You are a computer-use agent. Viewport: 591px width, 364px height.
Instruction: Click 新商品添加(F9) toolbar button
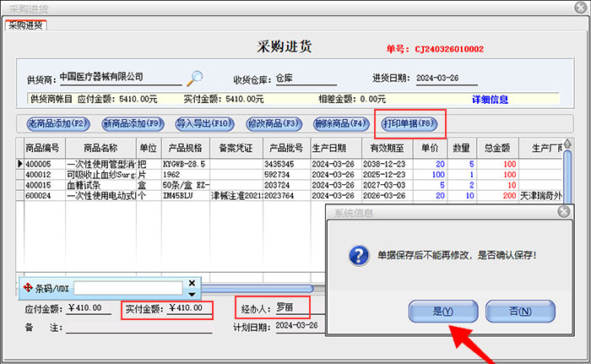coord(132,123)
